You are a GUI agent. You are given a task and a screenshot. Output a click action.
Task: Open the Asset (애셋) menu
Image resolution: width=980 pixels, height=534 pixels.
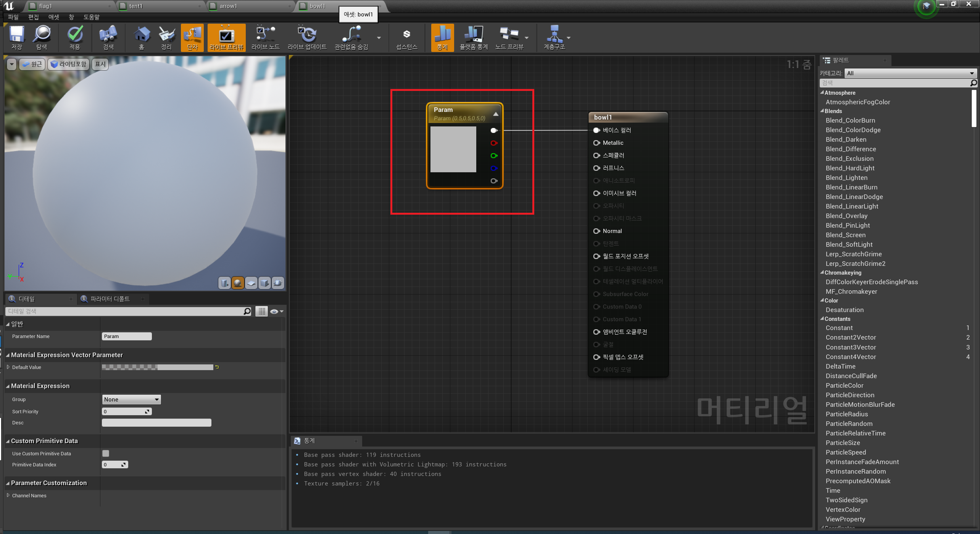tap(53, 17)
